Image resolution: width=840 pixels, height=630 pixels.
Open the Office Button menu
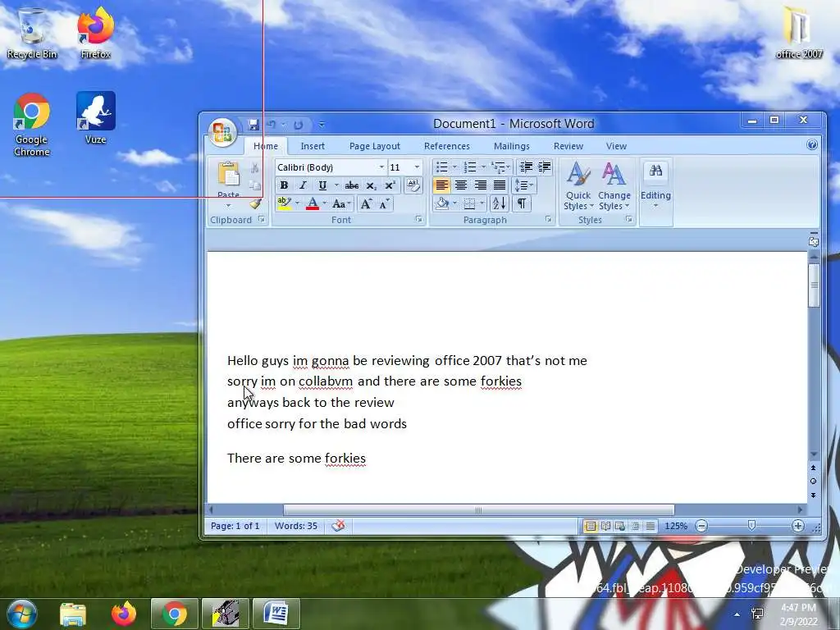(221, 132)
